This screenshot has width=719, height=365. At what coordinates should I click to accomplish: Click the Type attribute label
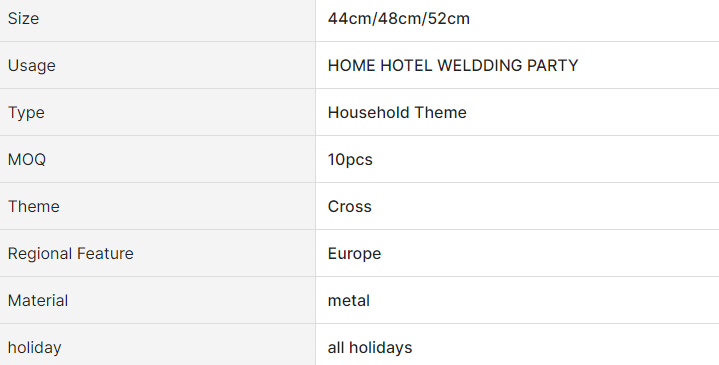pos(26,113)
